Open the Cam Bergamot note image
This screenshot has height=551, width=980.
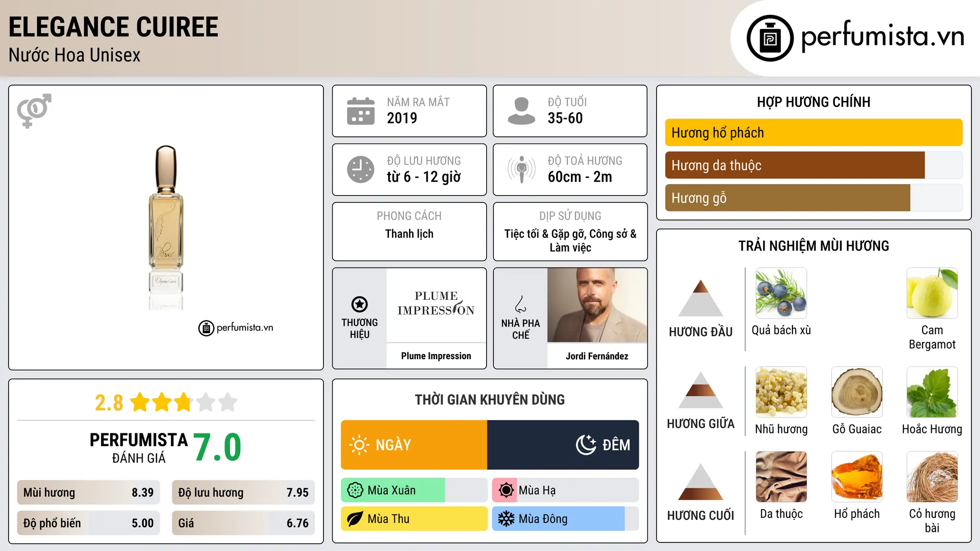pyautogui.click(x=932, y=293)
